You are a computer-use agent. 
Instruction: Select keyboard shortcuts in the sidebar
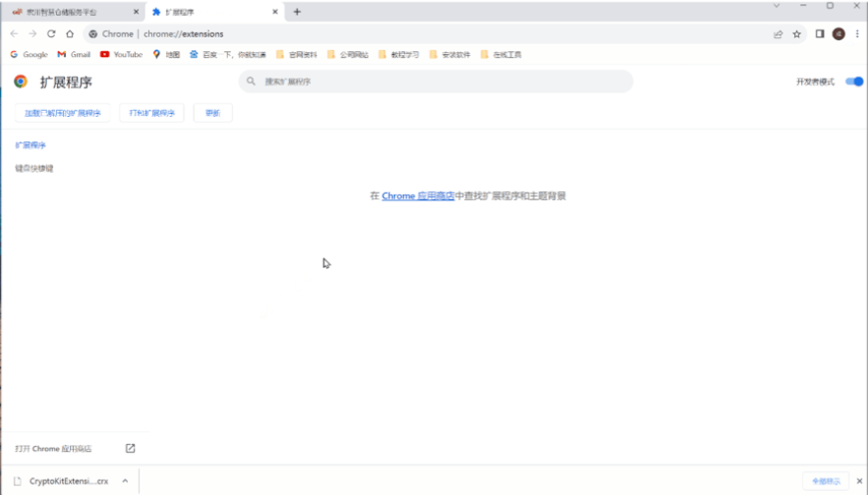pos(34,168)
